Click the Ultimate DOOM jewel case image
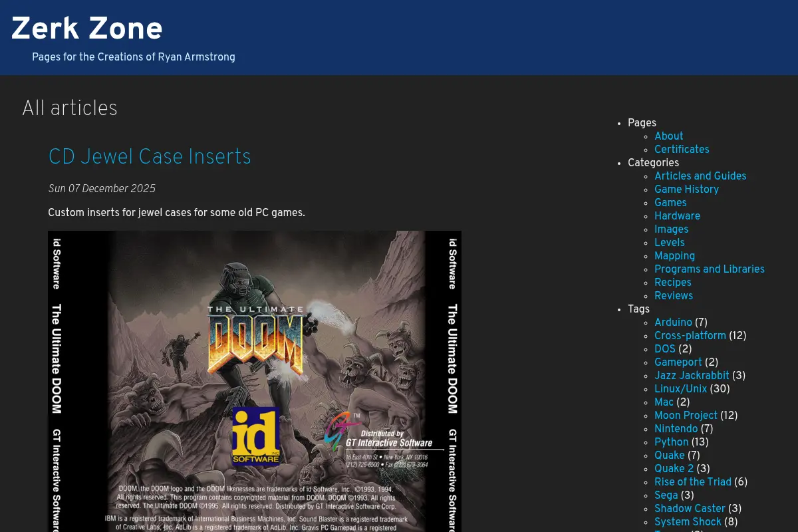The width and height of the screenshot is (798, 532). (255, 381)
